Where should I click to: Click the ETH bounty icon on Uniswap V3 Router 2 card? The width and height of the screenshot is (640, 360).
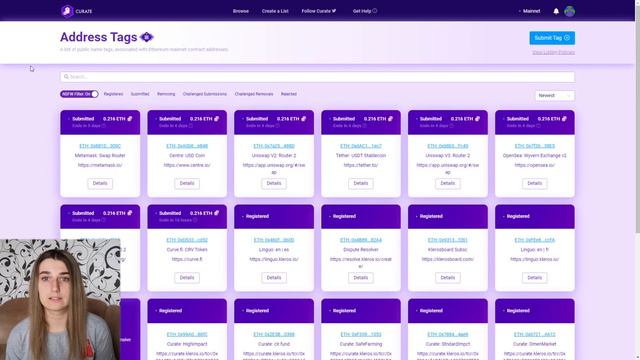click(x=478, y=119)
